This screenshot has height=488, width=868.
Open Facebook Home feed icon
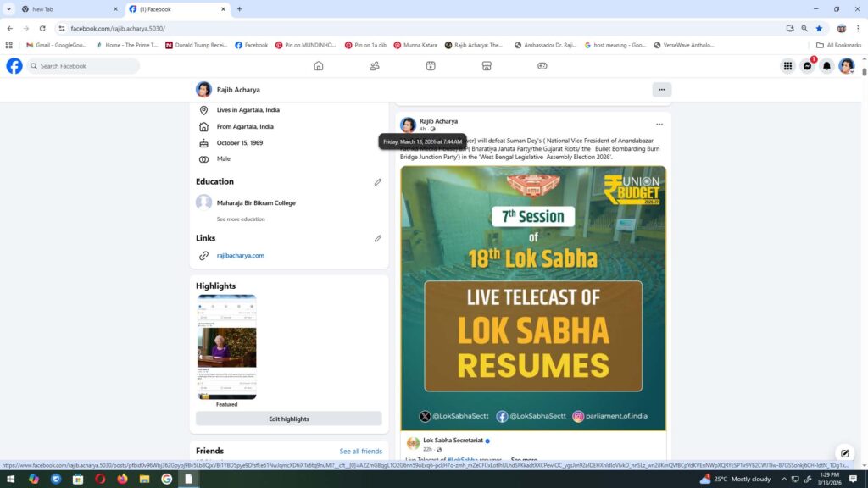[319, 66]
